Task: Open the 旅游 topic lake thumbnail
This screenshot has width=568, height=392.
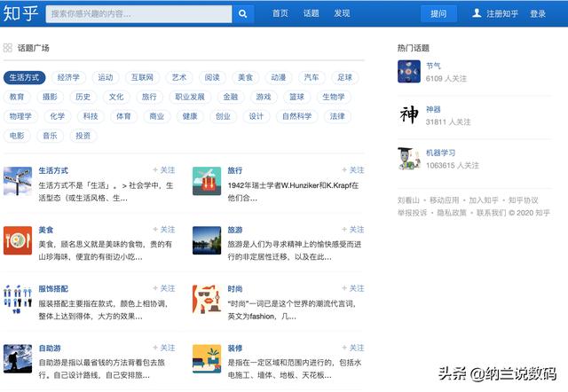Action: (x=207, y=240)
